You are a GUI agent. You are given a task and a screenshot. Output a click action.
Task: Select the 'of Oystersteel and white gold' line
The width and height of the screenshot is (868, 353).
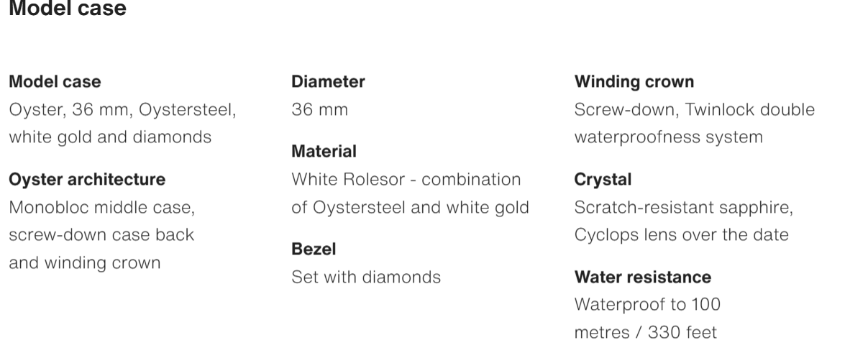[410, 208]
